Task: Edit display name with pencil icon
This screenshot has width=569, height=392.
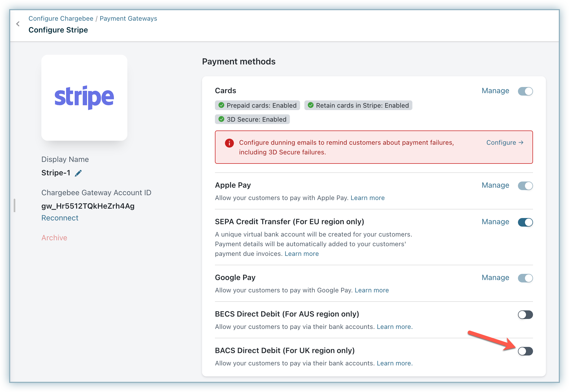Action: tap(78, 173)
